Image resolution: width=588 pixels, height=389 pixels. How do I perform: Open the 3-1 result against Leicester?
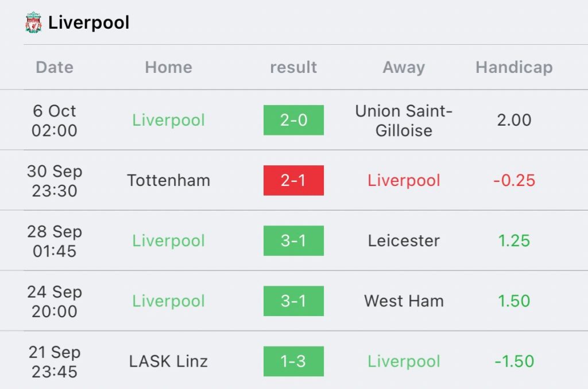coord(293,240)
